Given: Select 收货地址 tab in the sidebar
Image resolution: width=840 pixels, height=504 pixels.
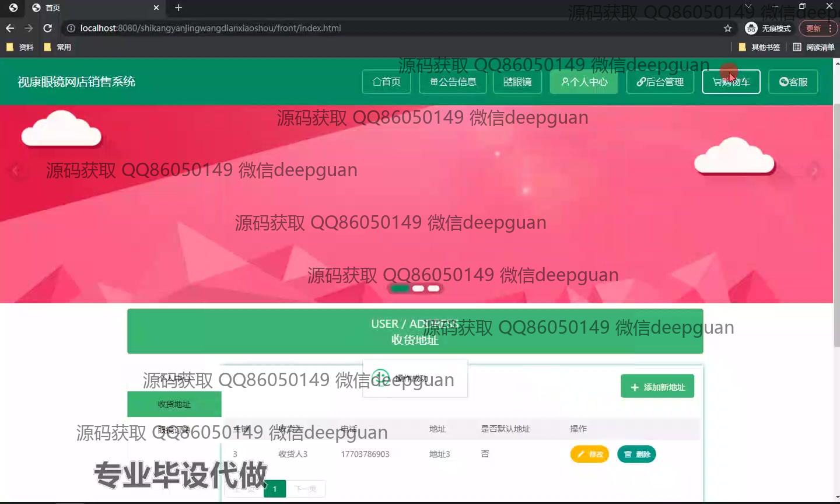Looking at the screenshot, I should [174, 404].
